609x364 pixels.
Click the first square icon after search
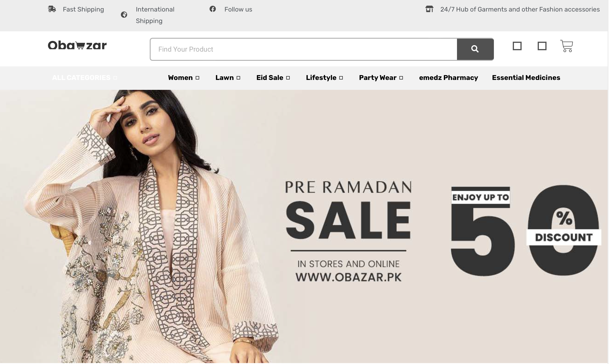click(x=517, y=46)
